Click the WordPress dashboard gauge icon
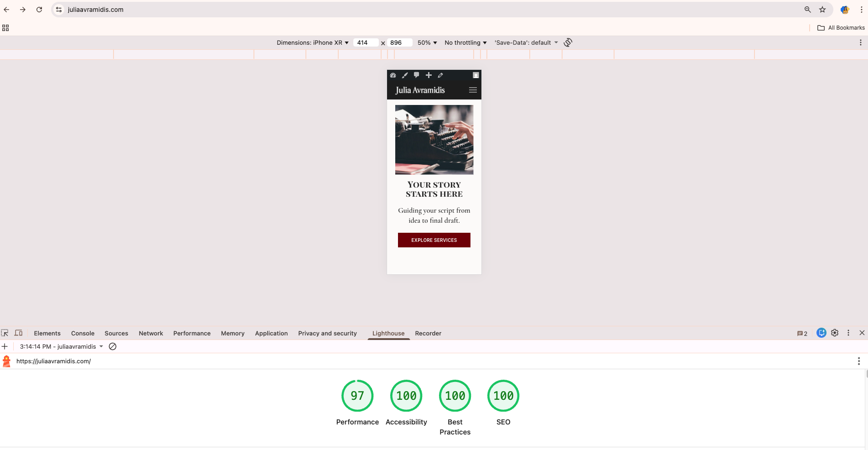This screenshot has height=450, width=868. pyautogui.click(x=393, y=75)
